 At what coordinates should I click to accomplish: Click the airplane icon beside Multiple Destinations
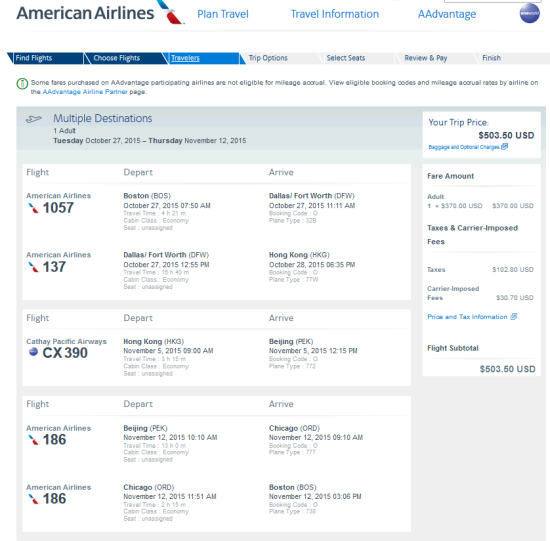[34, 119]
